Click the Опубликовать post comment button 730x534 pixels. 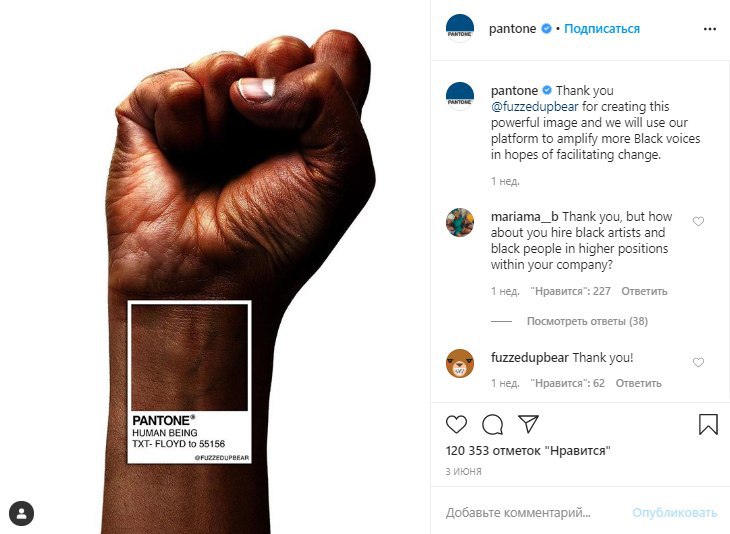(675, 513)
